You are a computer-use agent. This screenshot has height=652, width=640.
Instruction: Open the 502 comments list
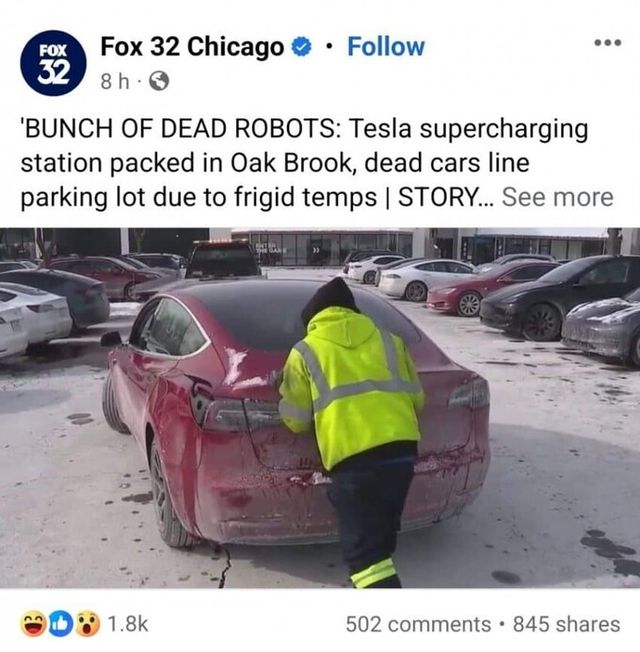(x=418, y=624)
